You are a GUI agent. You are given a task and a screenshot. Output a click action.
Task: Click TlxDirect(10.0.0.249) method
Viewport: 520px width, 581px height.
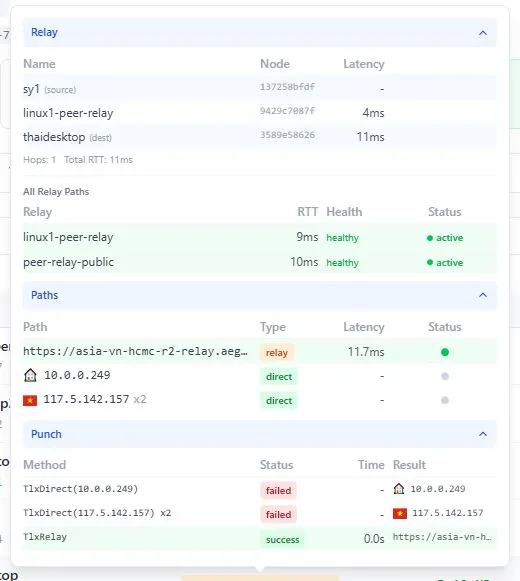80,489
